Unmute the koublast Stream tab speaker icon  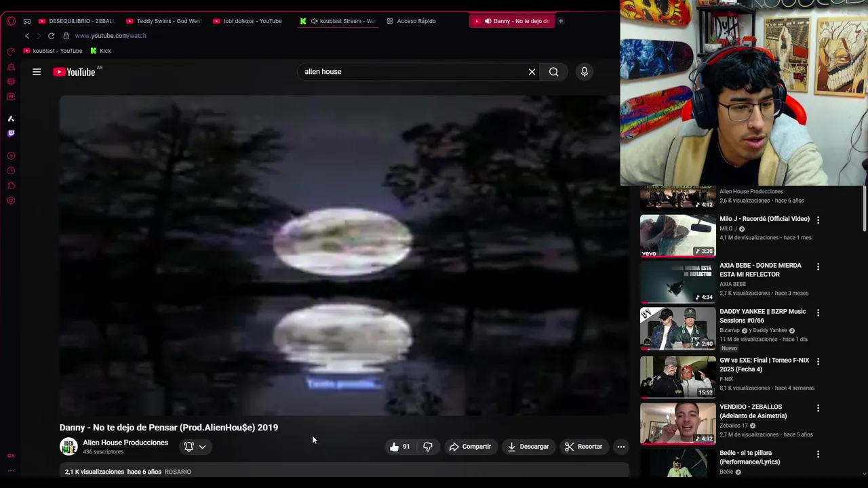[x=314, y=21]
